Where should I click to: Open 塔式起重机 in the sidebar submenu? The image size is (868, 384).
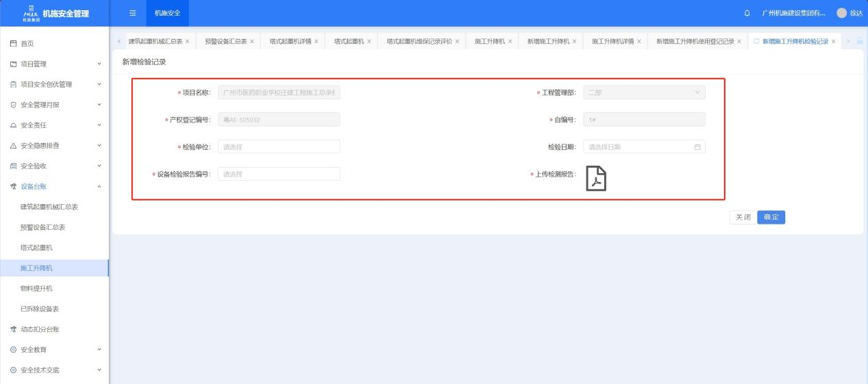[x=36, y=247]
